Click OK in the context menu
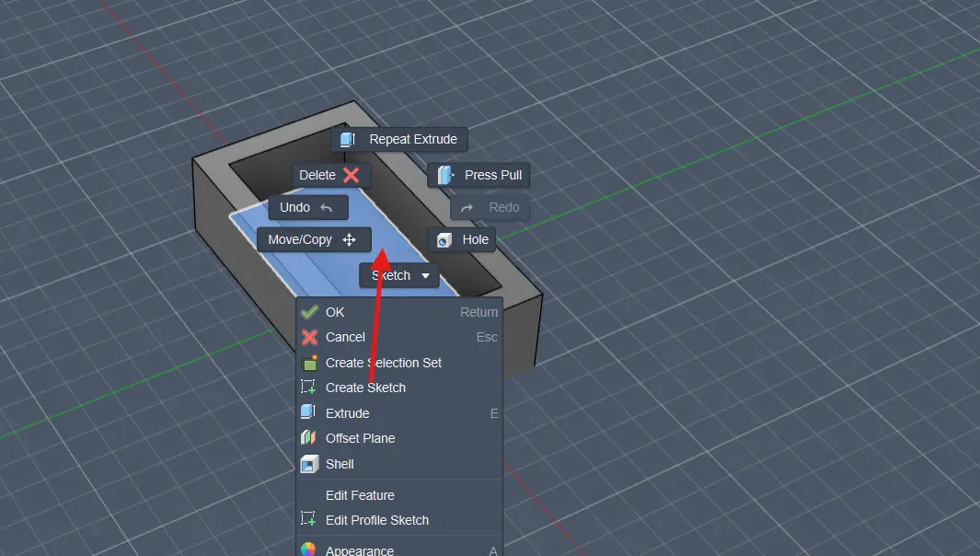Screen dimensions: 980x556 (399, 312)
